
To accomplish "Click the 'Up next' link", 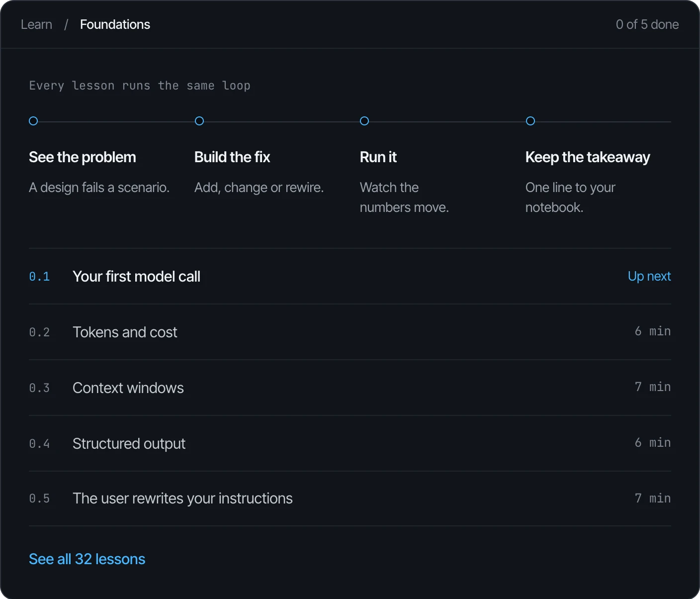I will coord(649,276).
